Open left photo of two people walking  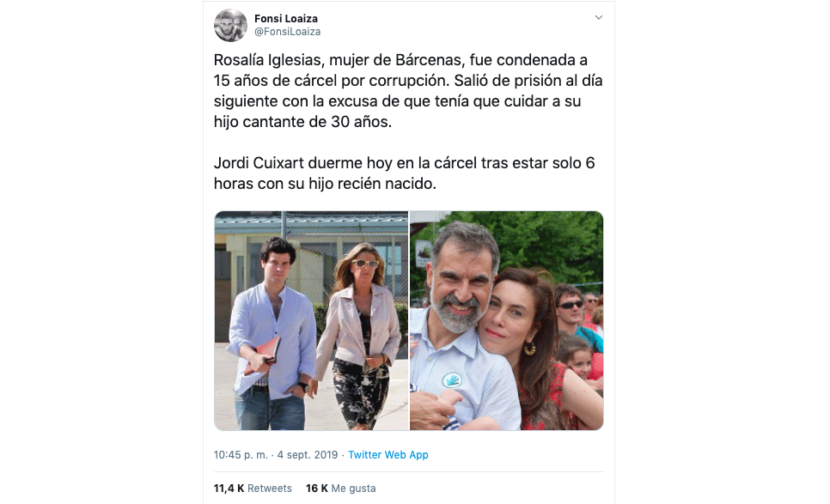tap(311, 320)
